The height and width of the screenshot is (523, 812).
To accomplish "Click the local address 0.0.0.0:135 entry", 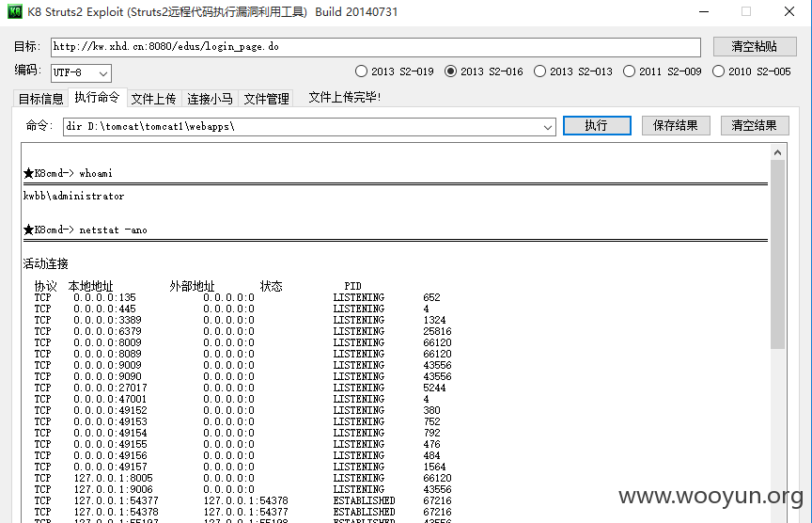I will coord(104,297).
